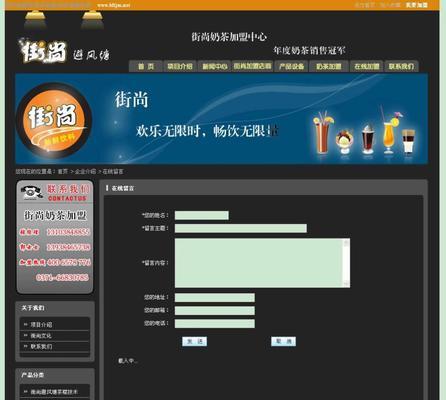Click the 载入中 loading text
The height and width of the screenshot is (400, 446).
tap(128, 361)
